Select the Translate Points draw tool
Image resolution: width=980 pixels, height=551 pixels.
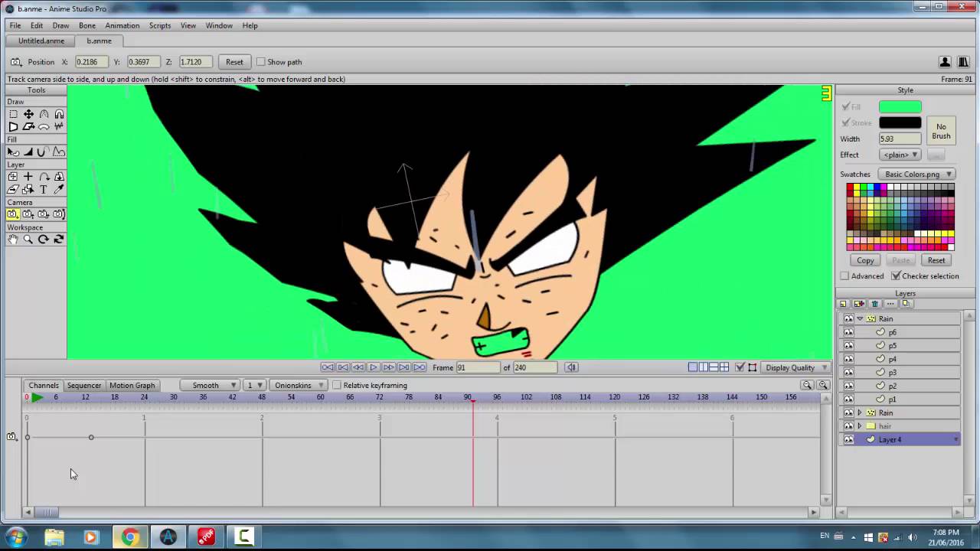pos(28,114)
